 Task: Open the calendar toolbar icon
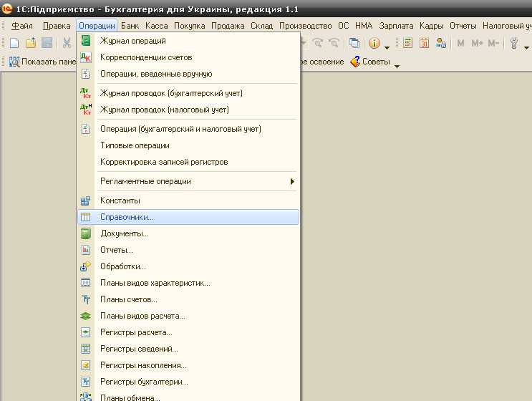coord(424,43)
